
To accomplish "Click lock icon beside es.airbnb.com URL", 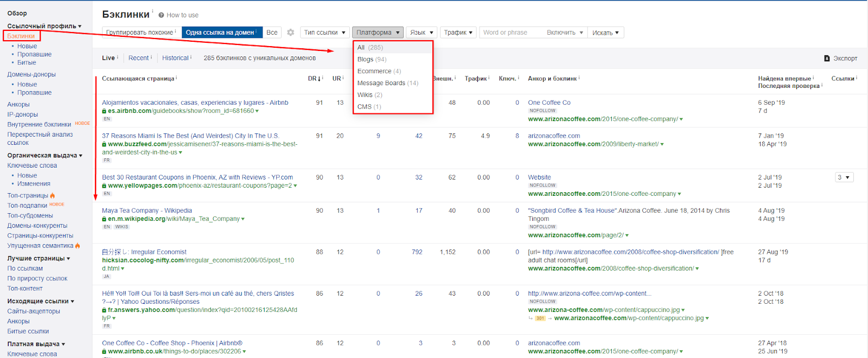I will [x=104, y=111].
